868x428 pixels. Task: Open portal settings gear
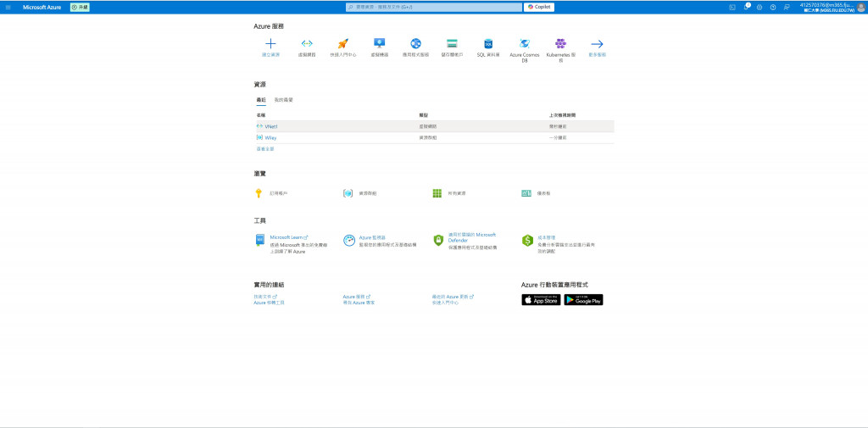pos(759,7)
